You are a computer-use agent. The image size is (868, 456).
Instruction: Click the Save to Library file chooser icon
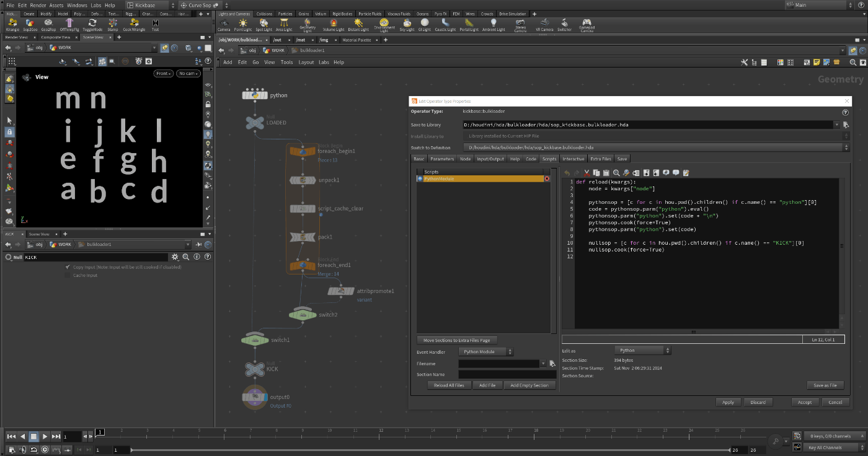(846, 125)
